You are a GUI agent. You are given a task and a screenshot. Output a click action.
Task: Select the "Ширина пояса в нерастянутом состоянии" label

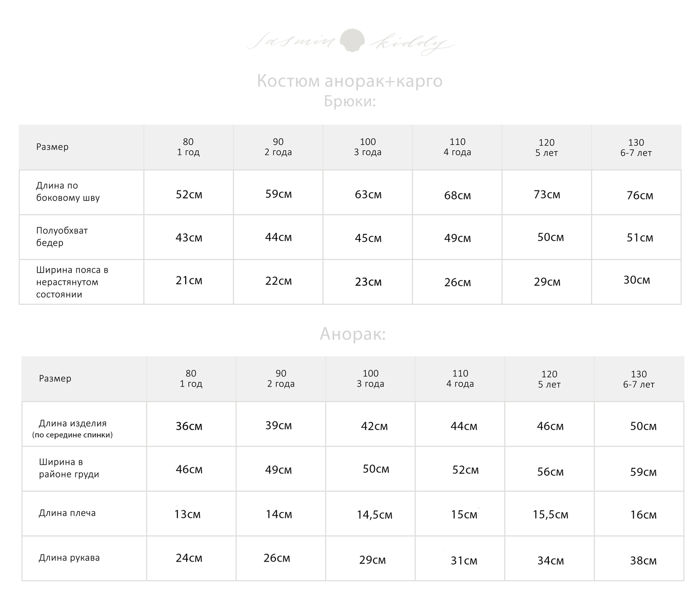tap(72, 282)
